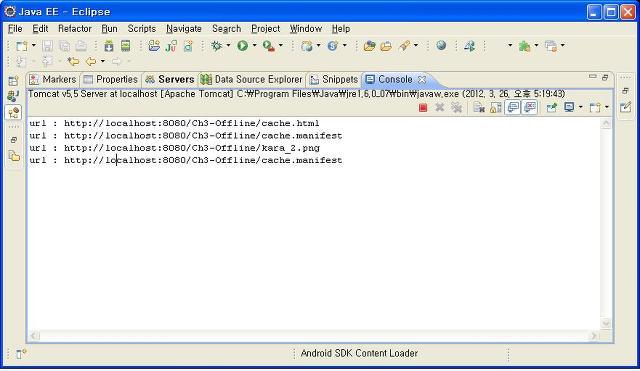Click the New wizard toolbar icon
The image size is (640, 371).
click(21, 46)
